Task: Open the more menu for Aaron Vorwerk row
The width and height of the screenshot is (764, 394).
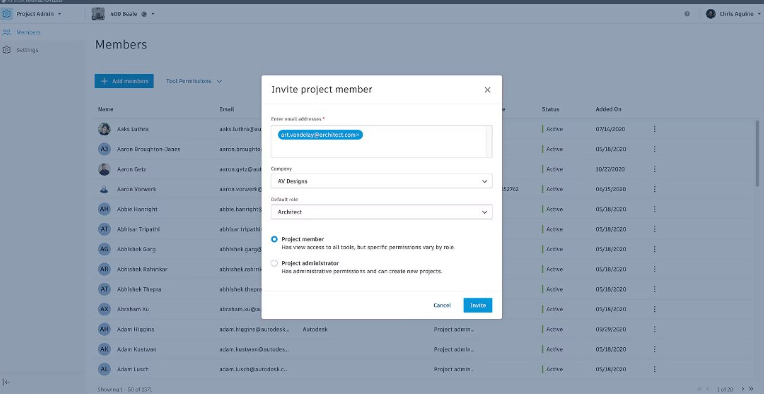Action: coord(654,189)
